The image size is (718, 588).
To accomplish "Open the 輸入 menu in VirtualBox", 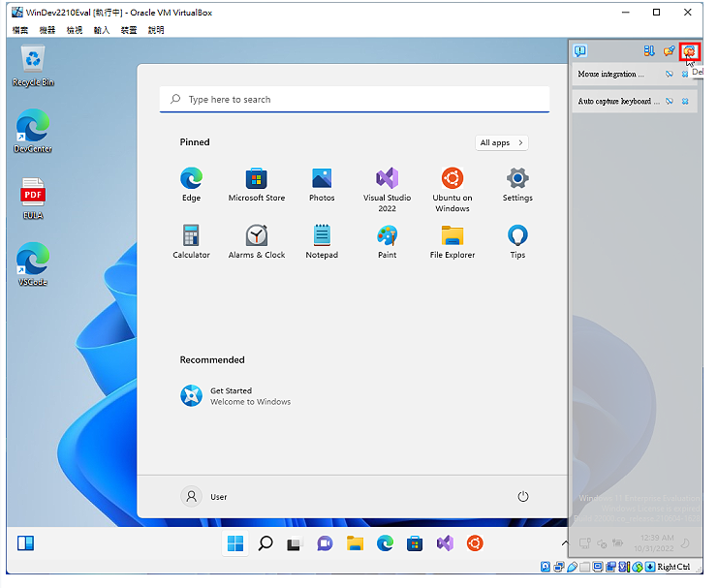I will 102,30.
